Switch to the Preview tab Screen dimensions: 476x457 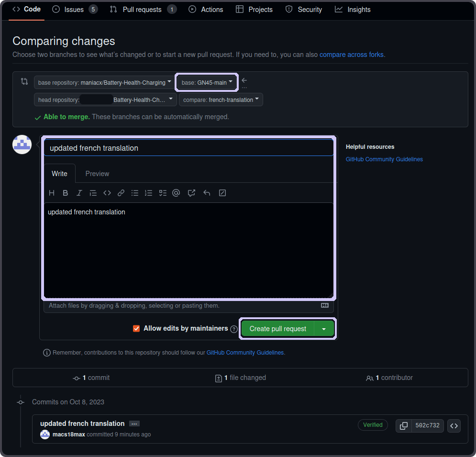pos(97,174)
